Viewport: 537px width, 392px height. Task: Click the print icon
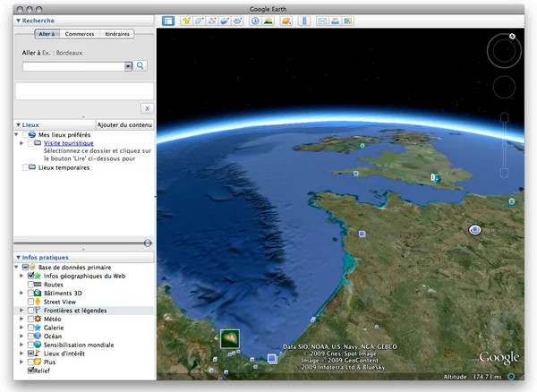[335, 21]
